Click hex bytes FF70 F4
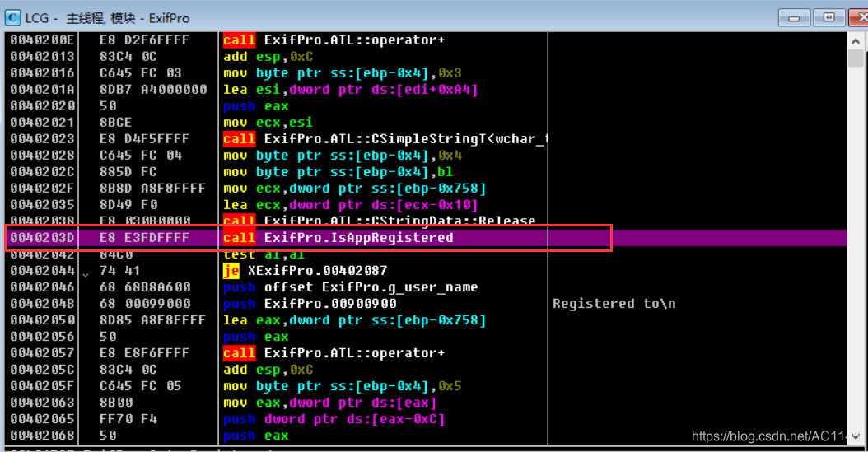This screenshot has height=452, width=868. [x=128, y=419]
